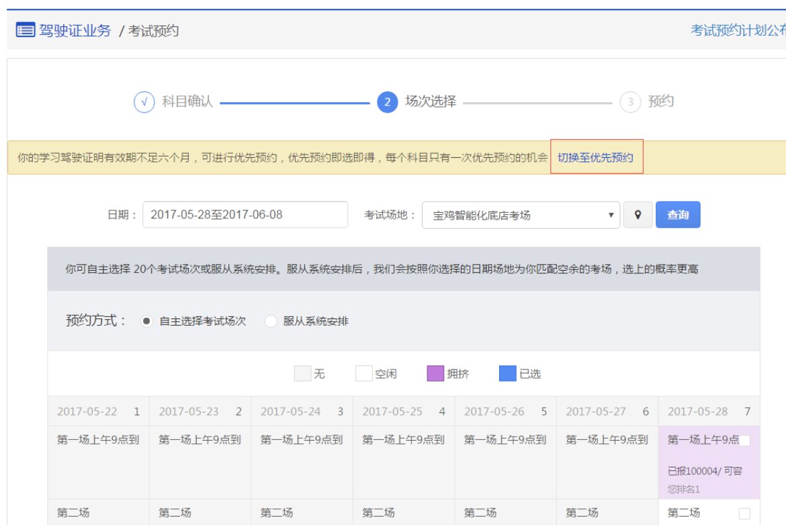786x532 pixels.
Task: Click the 驾驶证业务 list icon
Action: click(25, 30)
